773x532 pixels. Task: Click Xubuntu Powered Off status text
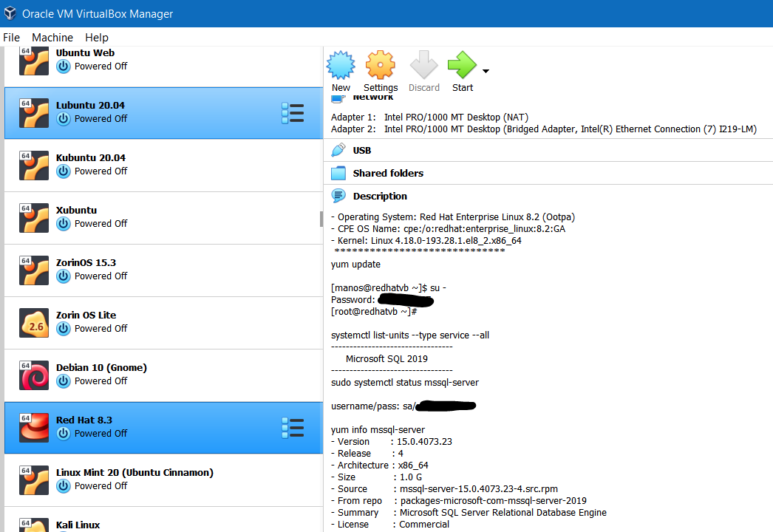[x=101, y=224]
